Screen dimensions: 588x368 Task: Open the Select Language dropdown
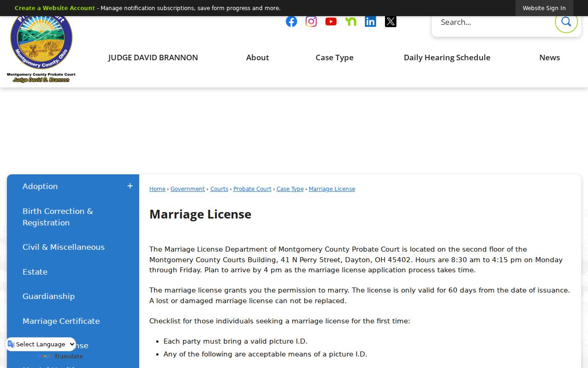coord(40,344)
